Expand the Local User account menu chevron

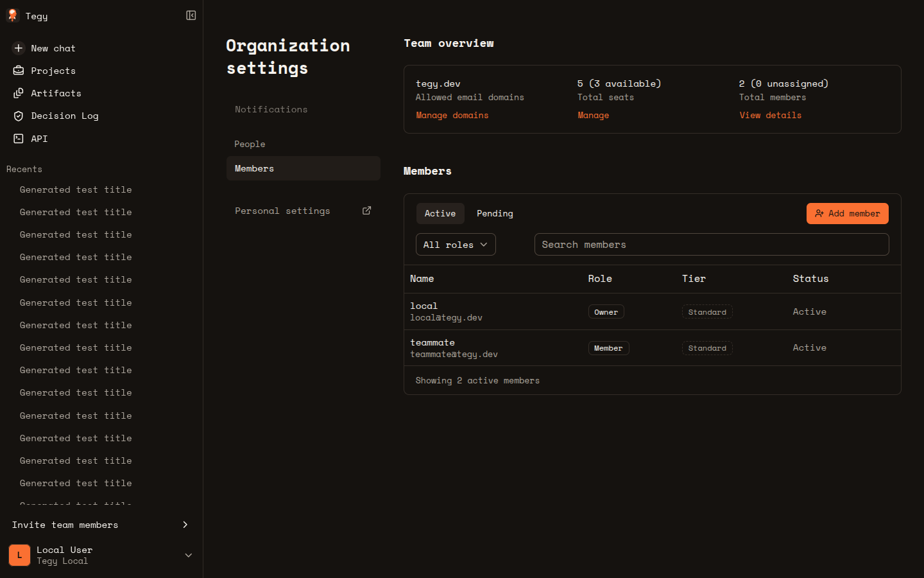click(189, 555)
